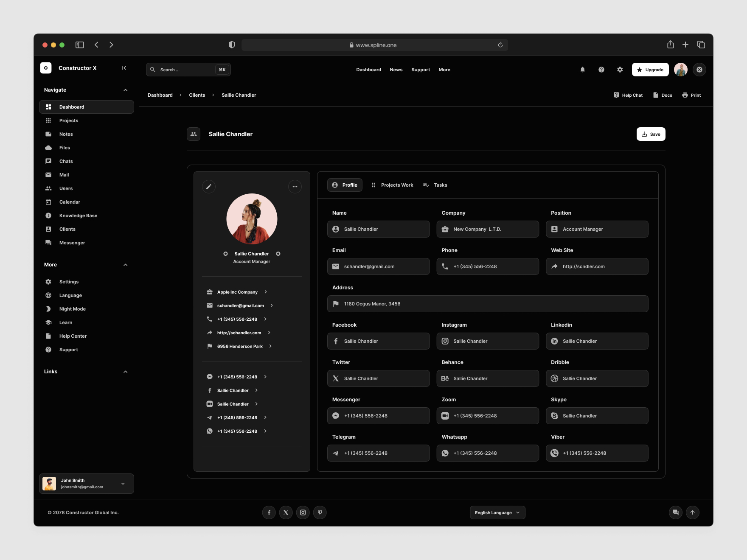Click the Print button
This screenshot has width=747, height=560.
691,95
